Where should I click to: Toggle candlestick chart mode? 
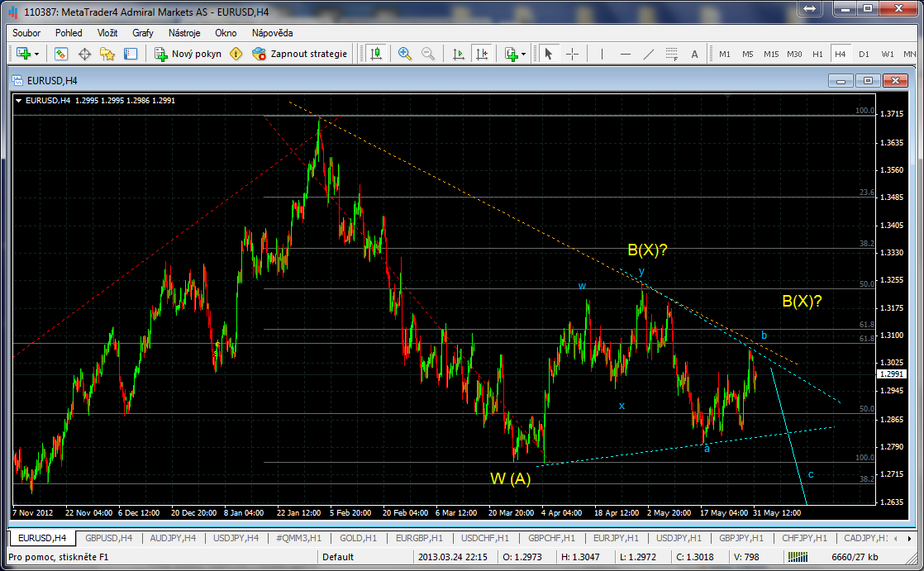pos(375,54)
